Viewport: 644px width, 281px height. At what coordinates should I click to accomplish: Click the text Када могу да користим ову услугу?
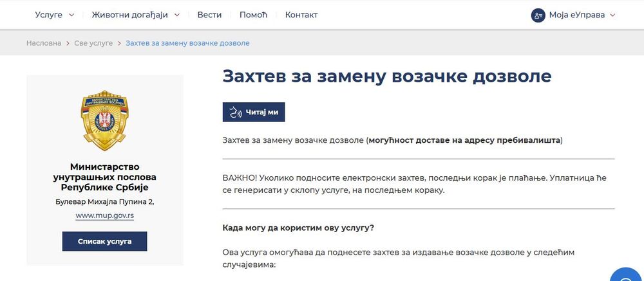point(298,228)
